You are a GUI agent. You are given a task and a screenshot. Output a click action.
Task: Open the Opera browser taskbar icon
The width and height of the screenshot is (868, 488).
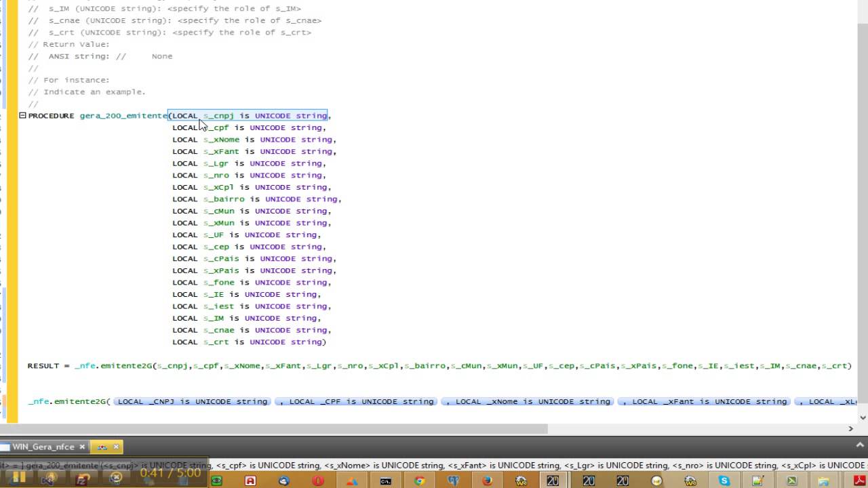click(x=318, y=481)
